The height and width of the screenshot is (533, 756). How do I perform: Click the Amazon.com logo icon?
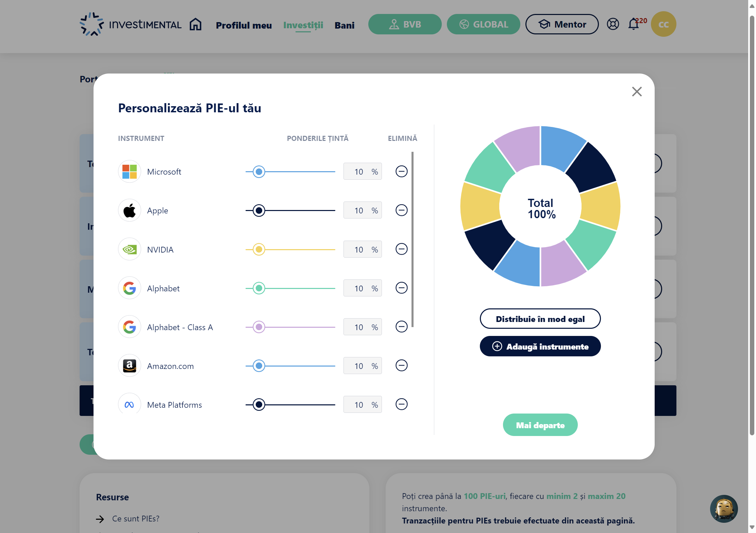130,366
